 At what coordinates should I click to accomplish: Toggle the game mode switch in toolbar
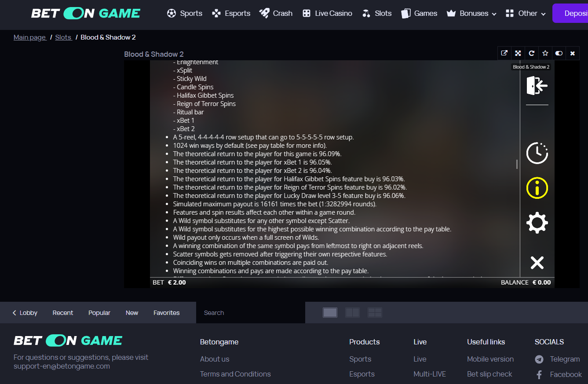point(559,53)
